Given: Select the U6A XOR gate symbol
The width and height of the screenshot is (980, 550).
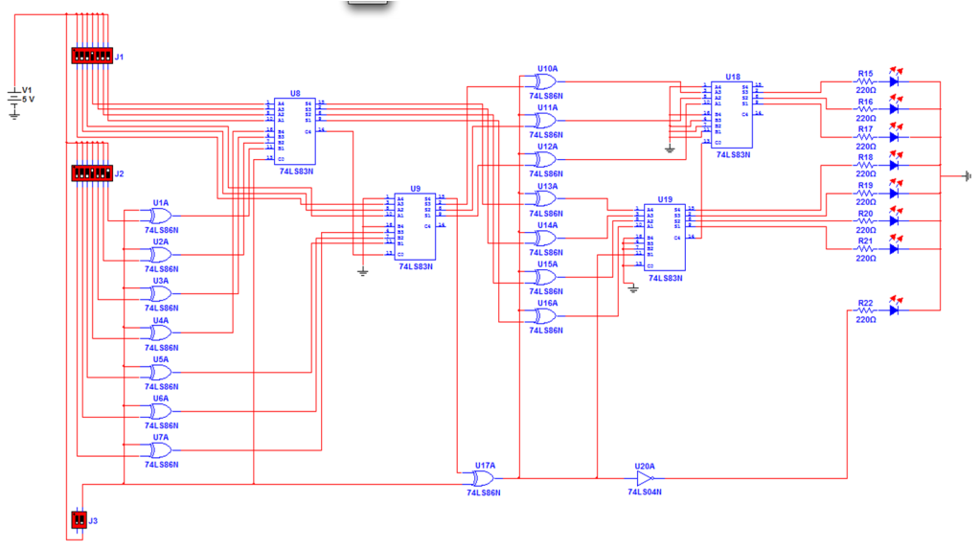Looking at the screenshot, I should click(159, 411).
